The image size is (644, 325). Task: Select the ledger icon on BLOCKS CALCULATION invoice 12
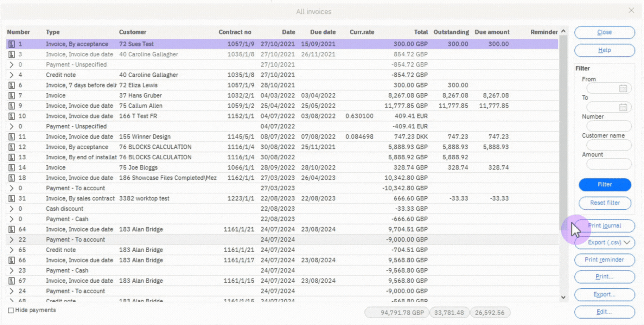coord(11,147)
